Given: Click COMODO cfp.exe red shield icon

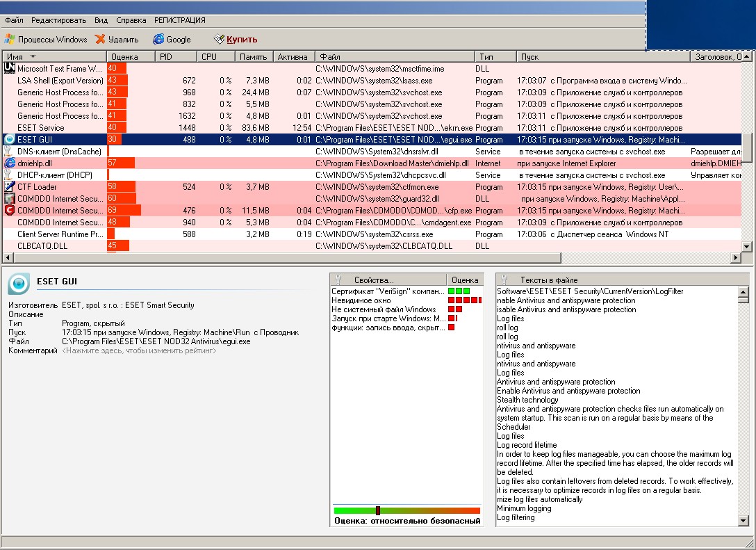Looking at the screenshot, I should [9, 211].
